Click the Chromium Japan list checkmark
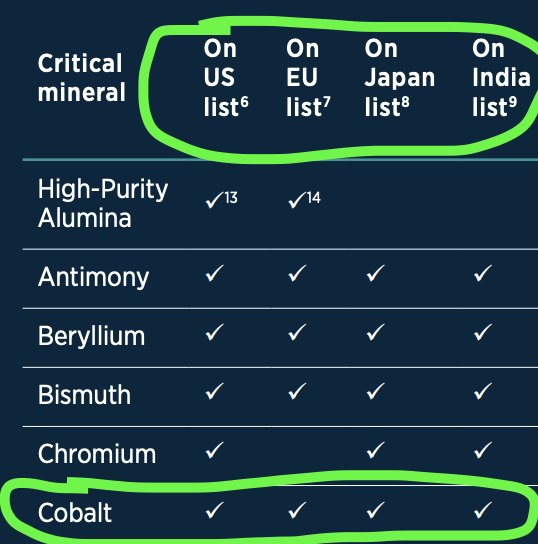This screenshot has width=538, height=544. coord(376,450)
